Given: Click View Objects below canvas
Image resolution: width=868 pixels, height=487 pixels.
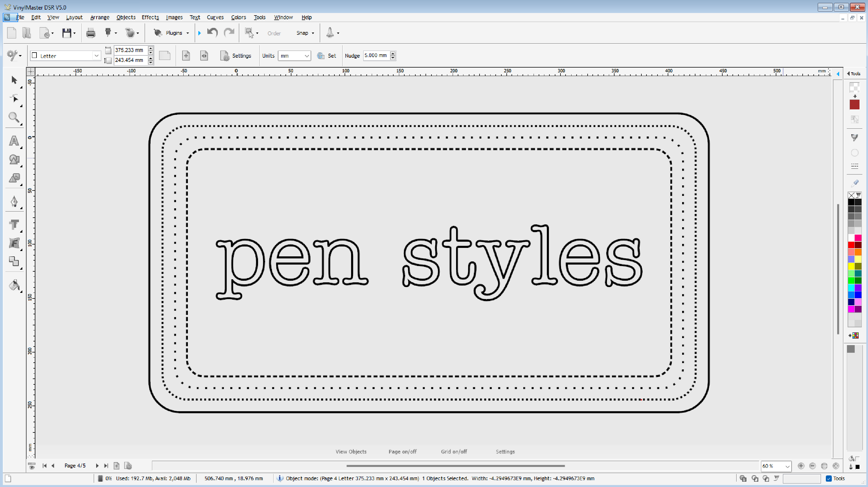Looking at the screenshot, I should pyautogui.click(x=351, y=452).
